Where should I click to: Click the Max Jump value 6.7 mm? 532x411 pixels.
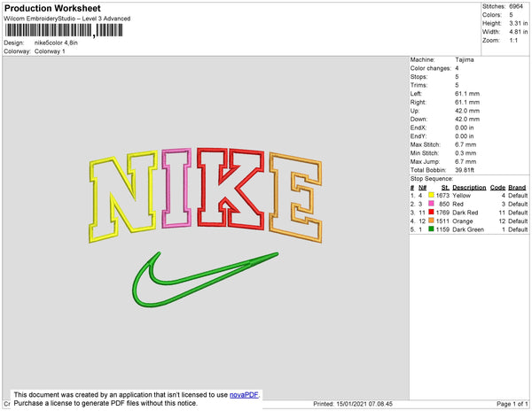[465, 161]
